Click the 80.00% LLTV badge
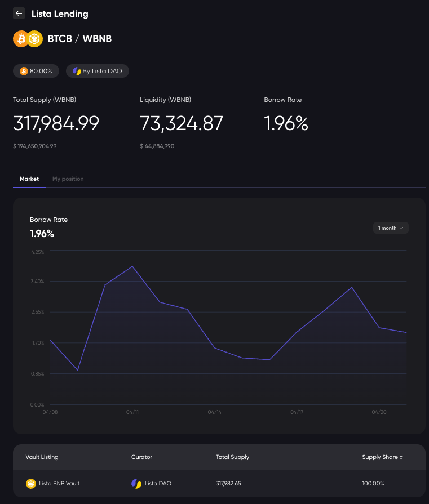The width and height of the screenshot is (429, 504). (x=36, y=71)
